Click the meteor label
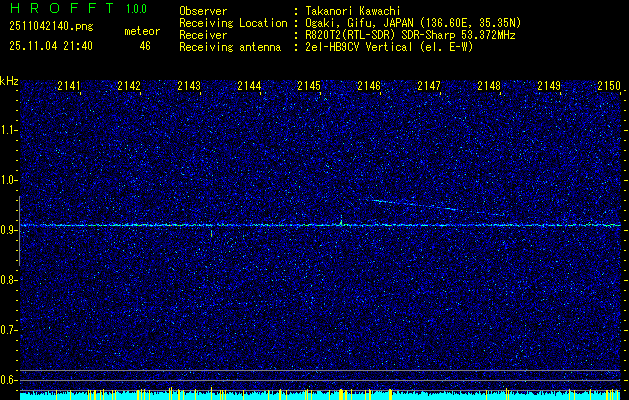The height and width of the screenshot is (400, 629). 142,31
